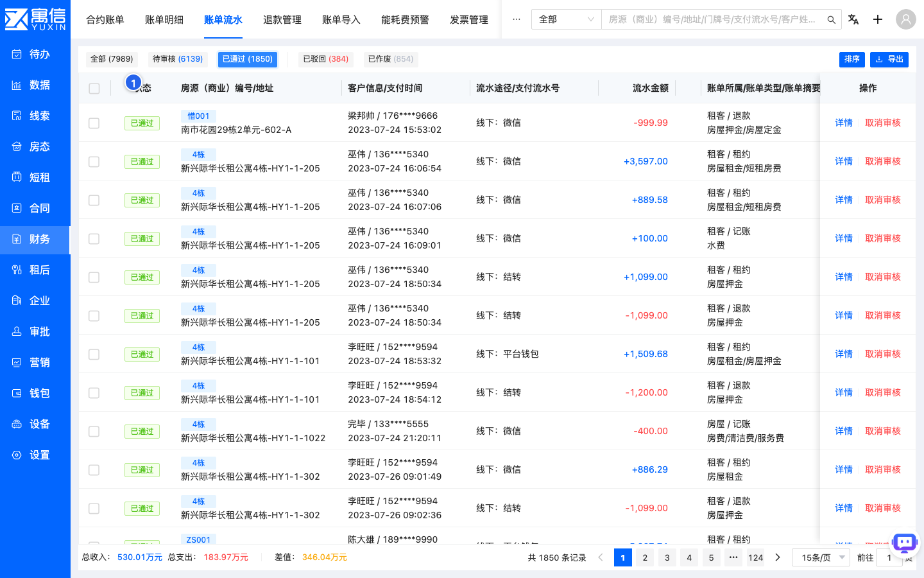Screen dimensions: 924x578
Task: Filter by 已通过 (1850)
Action: point(248,59)
